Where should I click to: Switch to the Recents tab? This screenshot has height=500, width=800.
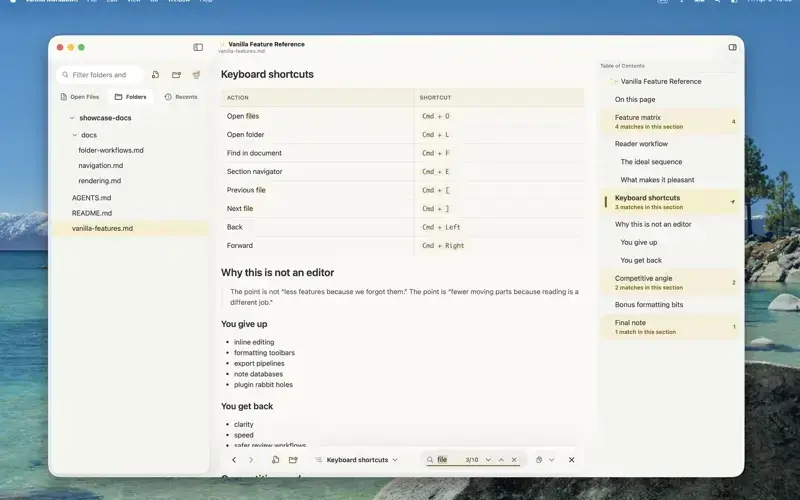coord(181,97)
